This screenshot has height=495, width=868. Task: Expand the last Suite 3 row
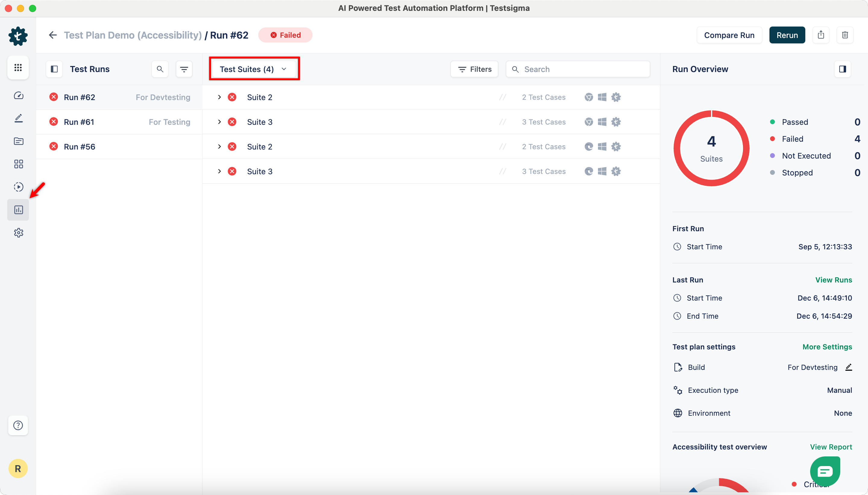pos(219,171)
